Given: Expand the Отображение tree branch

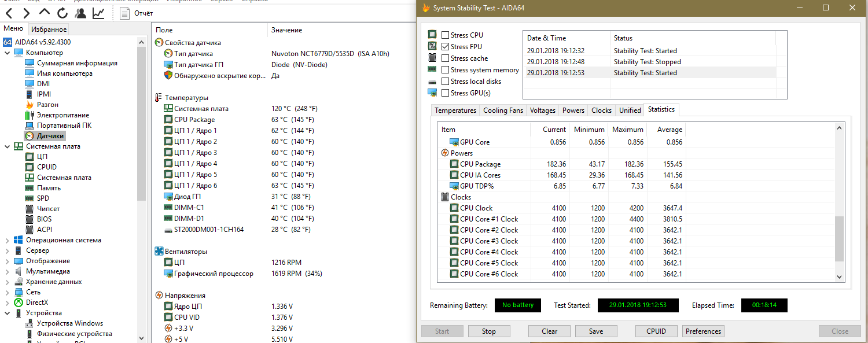Looking at the screenshot, I should click(x=7, y=261).
